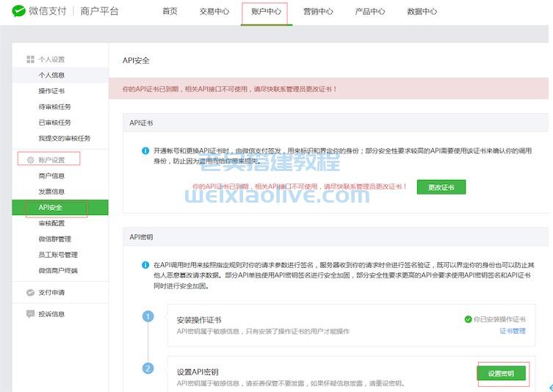The height and width of the screenshot is (392, 553).
Task: Go to the 营销中心 tab
Action: 318,11
